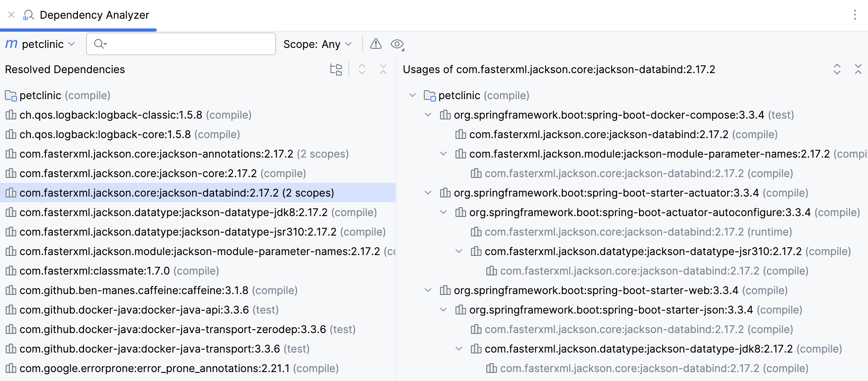Click the Dependency Analyzer magnifier tab icon
This screenshot has height=381, width=868.
click(28, 15)
